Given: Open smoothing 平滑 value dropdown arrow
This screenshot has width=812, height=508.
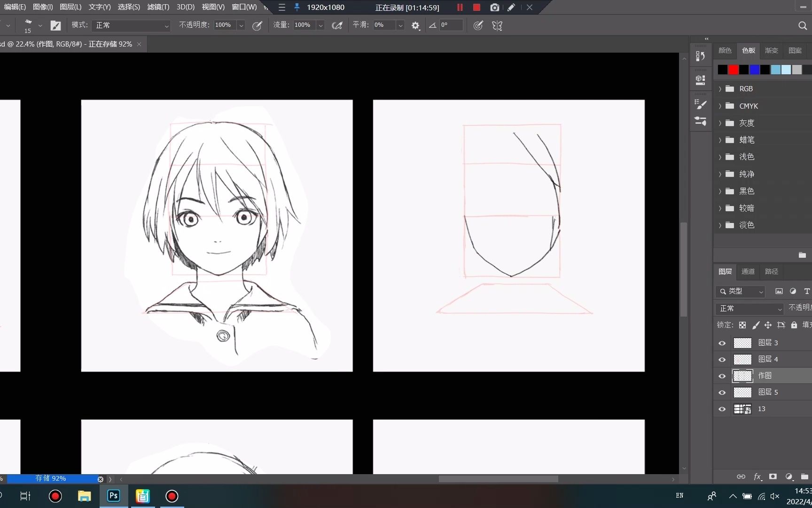Looking at the screenshot, I should tap(400, 25).
